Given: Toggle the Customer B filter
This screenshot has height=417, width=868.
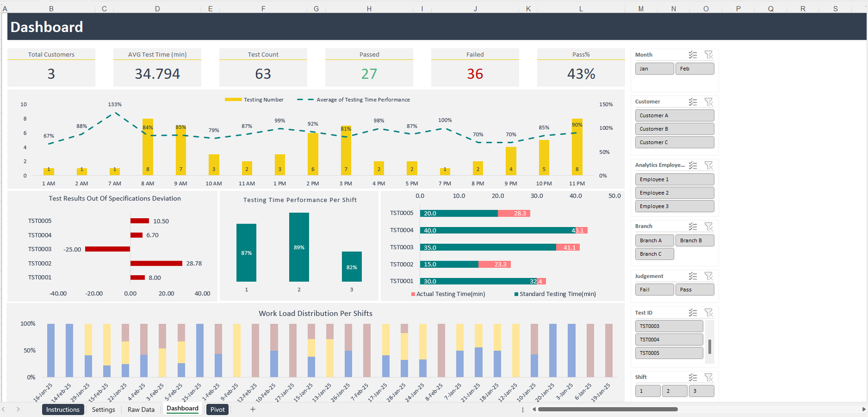Looking at the screenshot, I should point(674,129).
